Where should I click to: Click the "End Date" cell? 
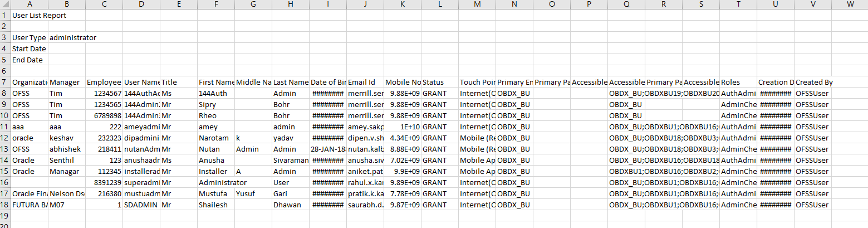click(29, 60)
